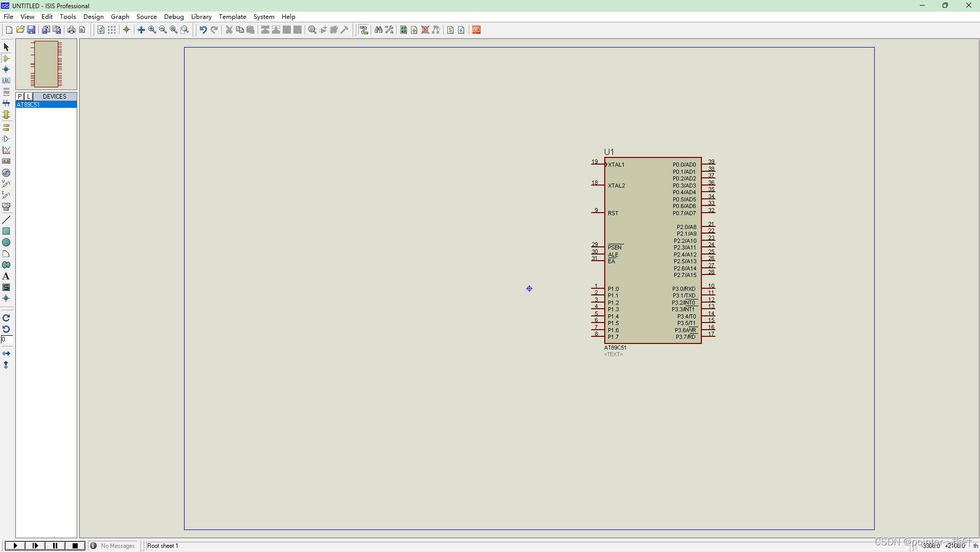Screen dimensions: 980x552
Task: Redraw the display
Action: [101, 30]
